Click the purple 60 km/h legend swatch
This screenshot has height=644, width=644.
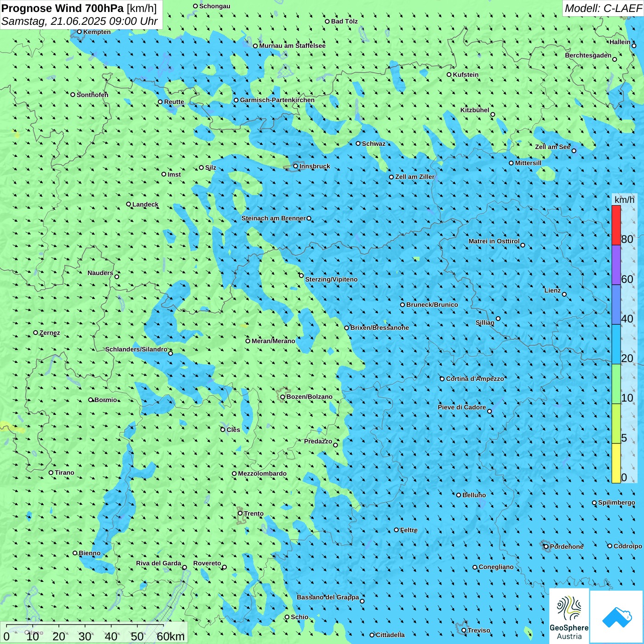(616, 265)
